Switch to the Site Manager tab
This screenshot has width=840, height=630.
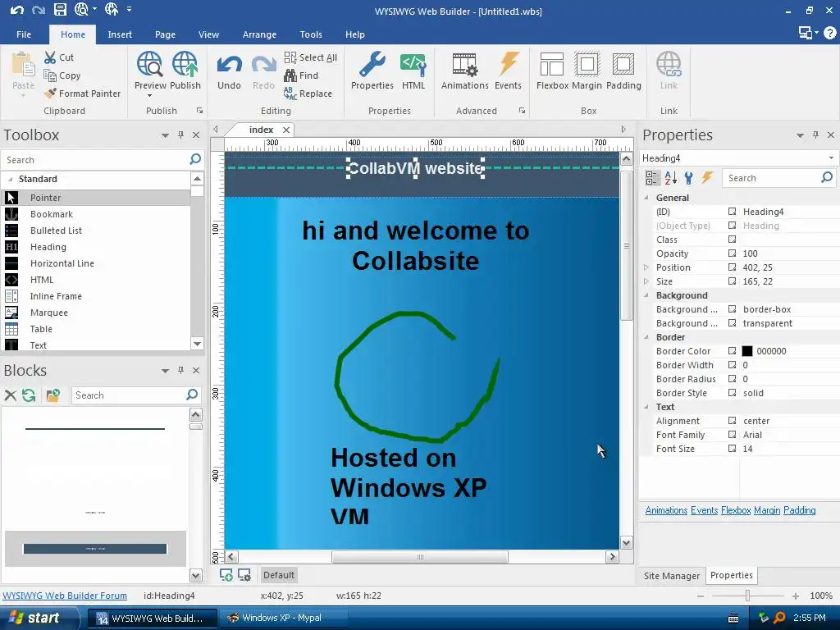click(671, 575)
